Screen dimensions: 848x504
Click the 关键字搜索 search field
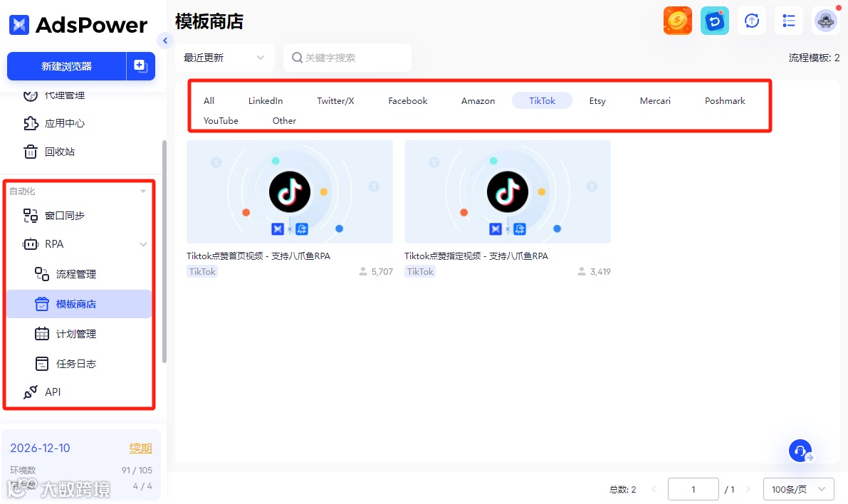(347, 58)
